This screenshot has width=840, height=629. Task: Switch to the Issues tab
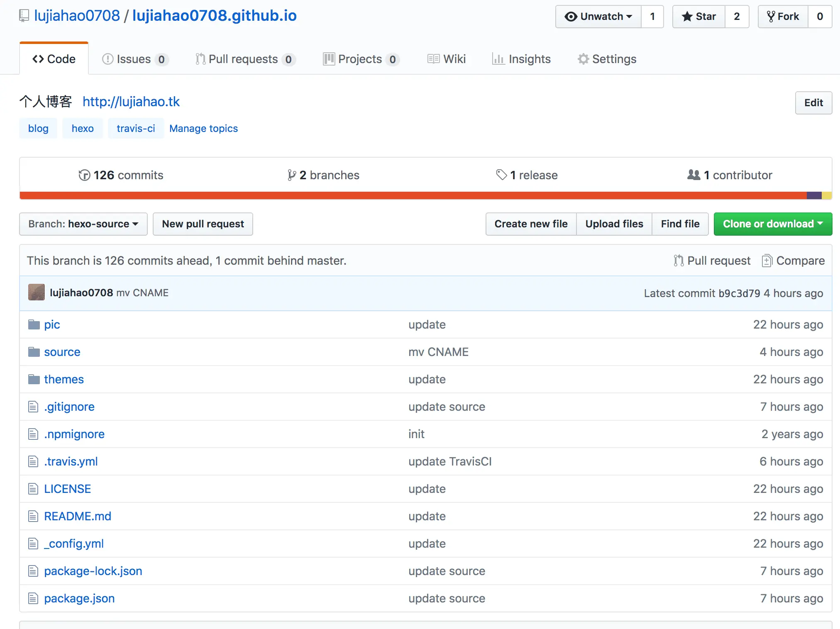134,59
